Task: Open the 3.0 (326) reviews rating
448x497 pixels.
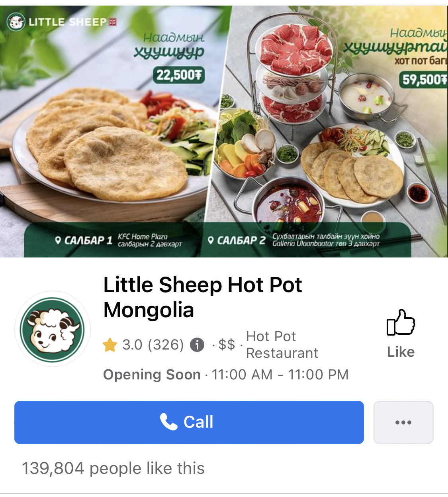Action: click(x=153, y=345)
